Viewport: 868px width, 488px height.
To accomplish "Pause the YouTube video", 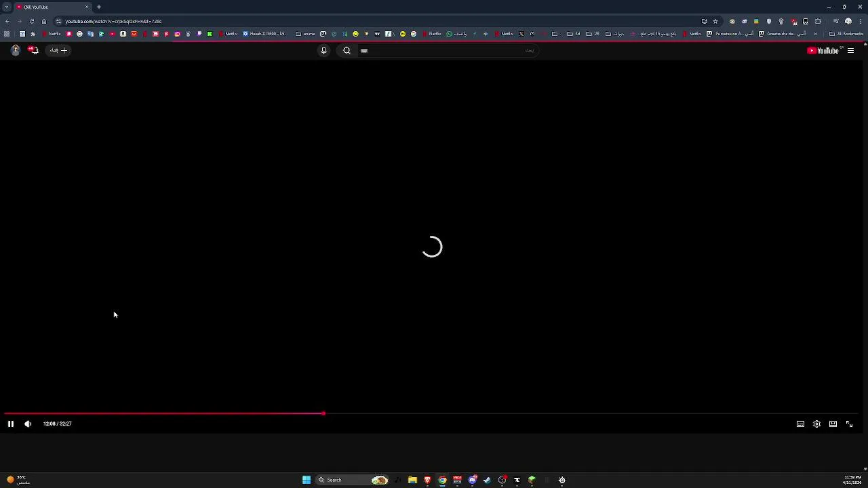I will [x=11, y=424].
